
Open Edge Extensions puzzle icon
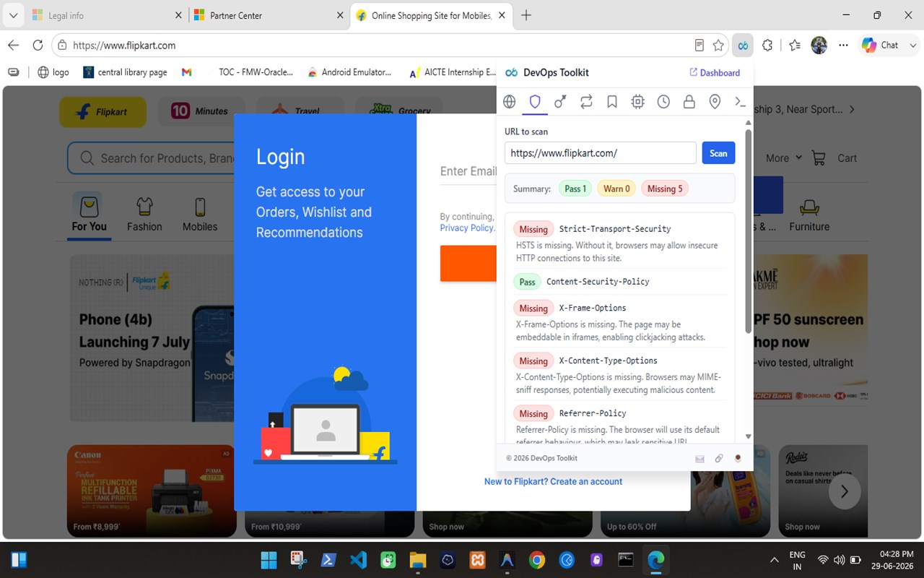[767, 46]
